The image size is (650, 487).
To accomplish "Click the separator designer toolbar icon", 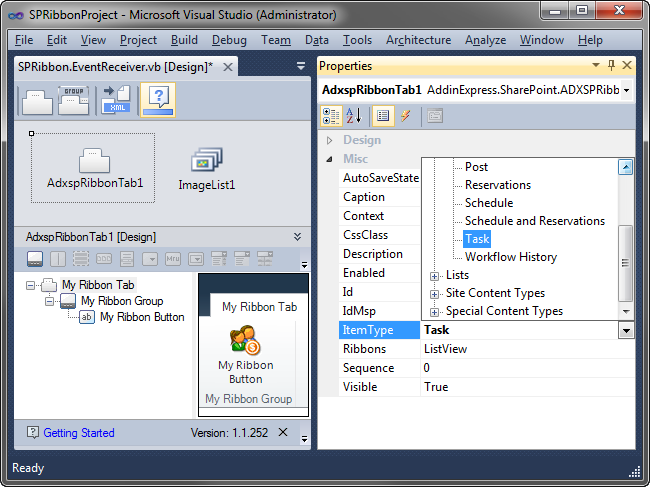I will [x=58, y=259].
